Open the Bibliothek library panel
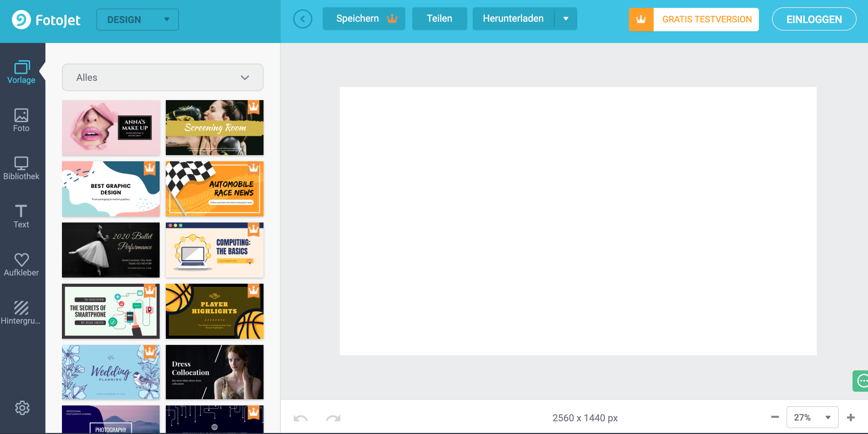Viewport: 868px width, 434px height. tap(21, 169)
